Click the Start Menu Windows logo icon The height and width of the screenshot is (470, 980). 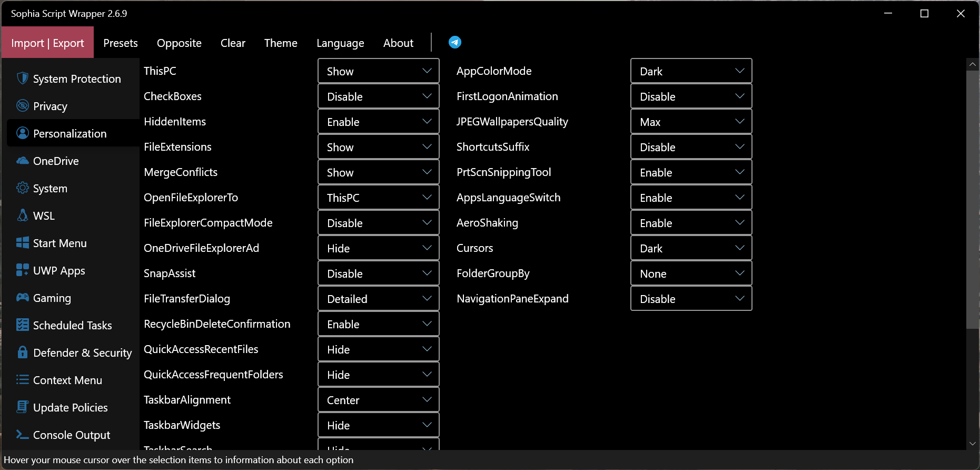click(x=22, y=242)
